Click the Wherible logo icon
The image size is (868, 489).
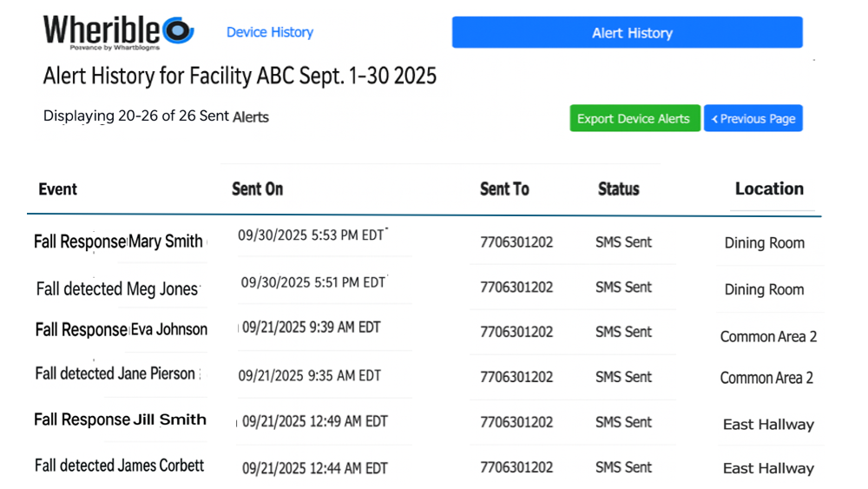click(x=178, y=30)
